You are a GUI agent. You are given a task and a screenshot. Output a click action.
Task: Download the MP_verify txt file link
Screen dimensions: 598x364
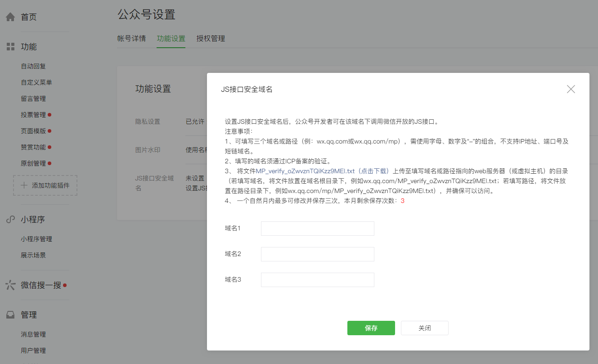point(323,171)
